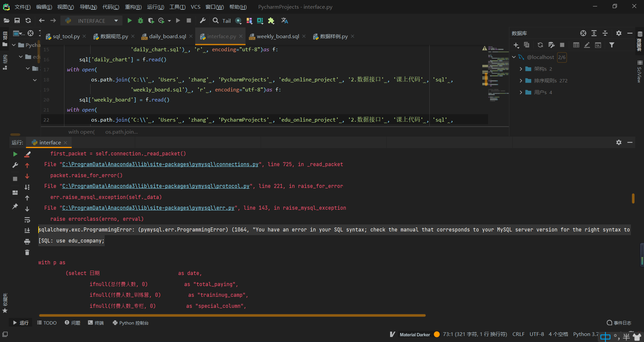Click the orange theme accent color dot
644x342 pixels.
(x=437, y=334)
